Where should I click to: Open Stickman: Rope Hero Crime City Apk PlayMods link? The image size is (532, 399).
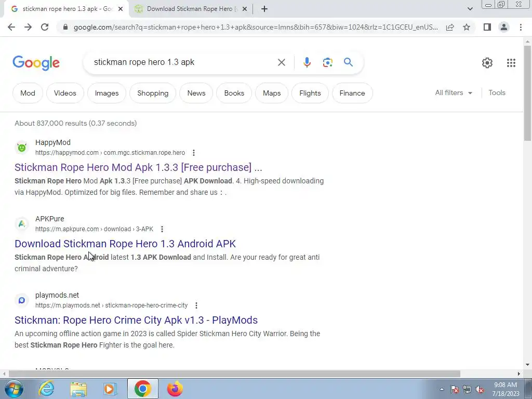click(136, 320)
